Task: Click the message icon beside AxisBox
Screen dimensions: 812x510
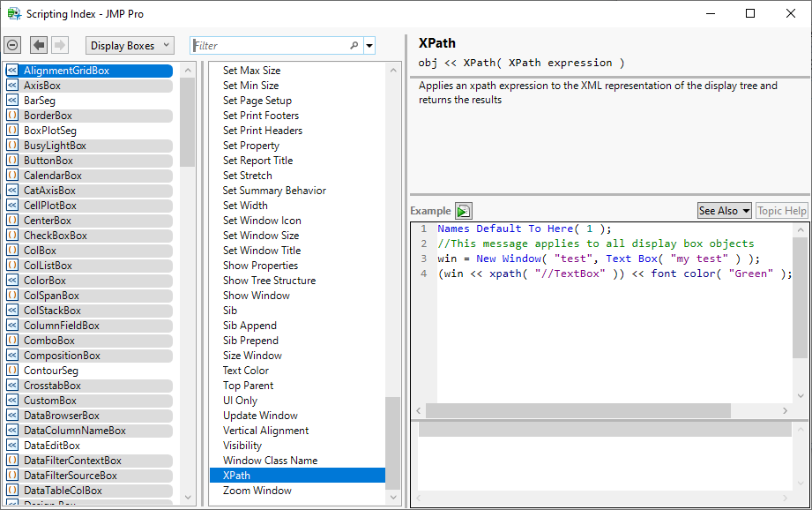Action: point(12,86)
